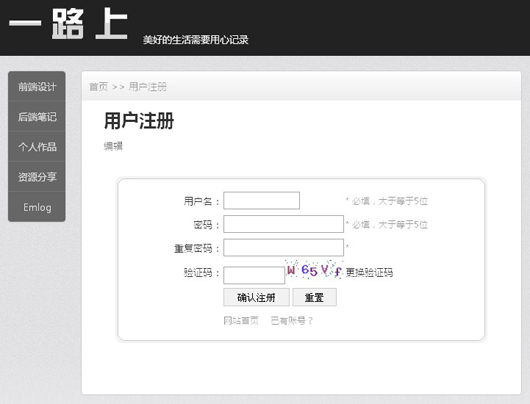Click the 确认注册 button

pos(256,297)
